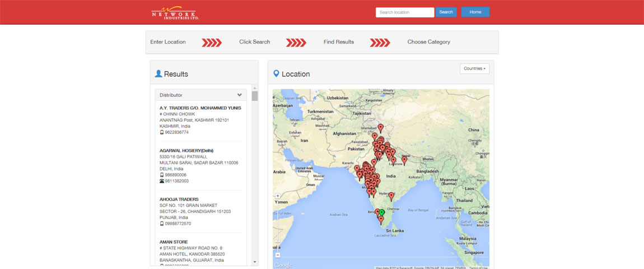The image size is (644, 269).
Task: Click the red map pin near Hyderabad
Action: click(x=391, y=196)
